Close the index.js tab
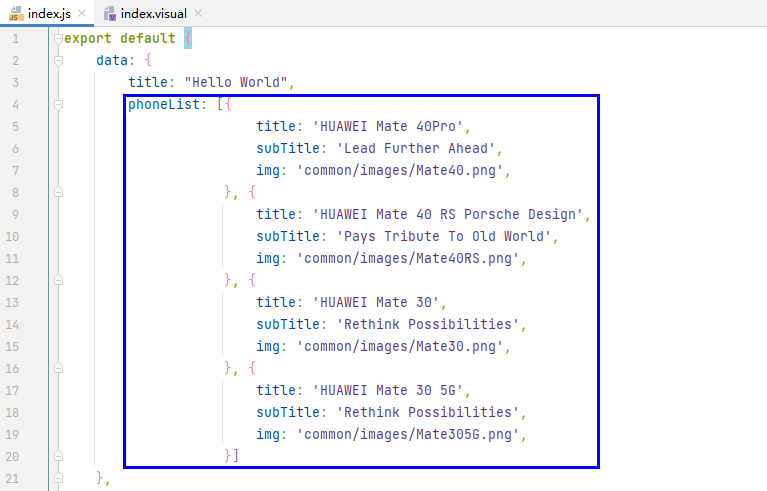This screenshot has width=767, height=491. tap(82, 13)
